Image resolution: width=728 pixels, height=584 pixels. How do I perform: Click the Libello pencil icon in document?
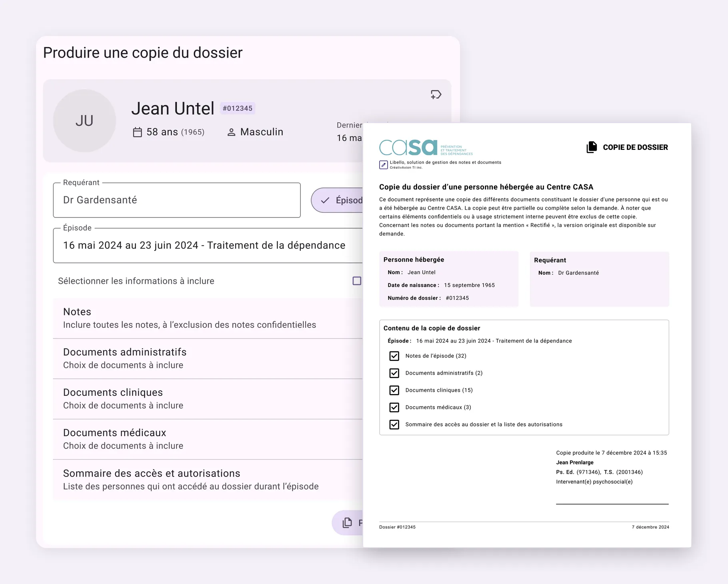point(383,165)
